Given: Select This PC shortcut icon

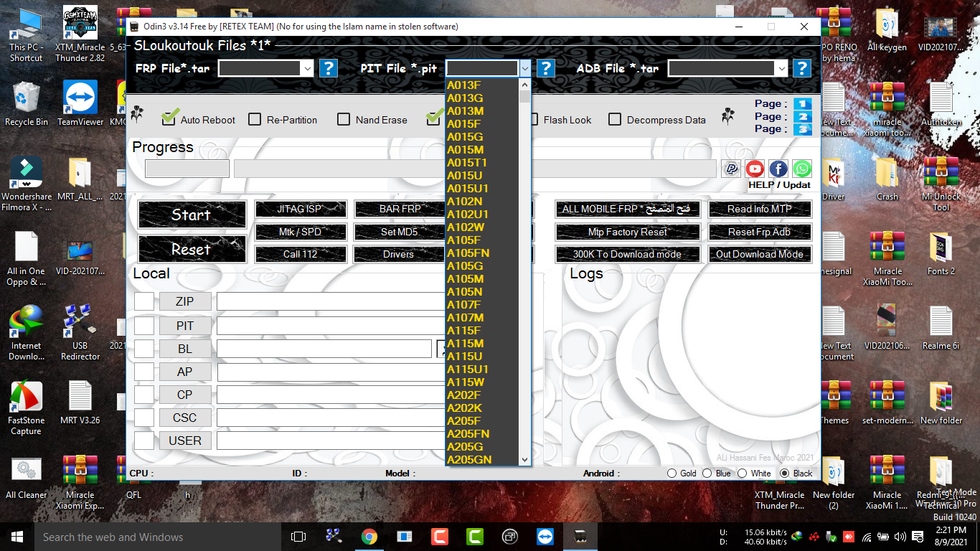Looking at the screenshot, I should (x=27, y=35).
